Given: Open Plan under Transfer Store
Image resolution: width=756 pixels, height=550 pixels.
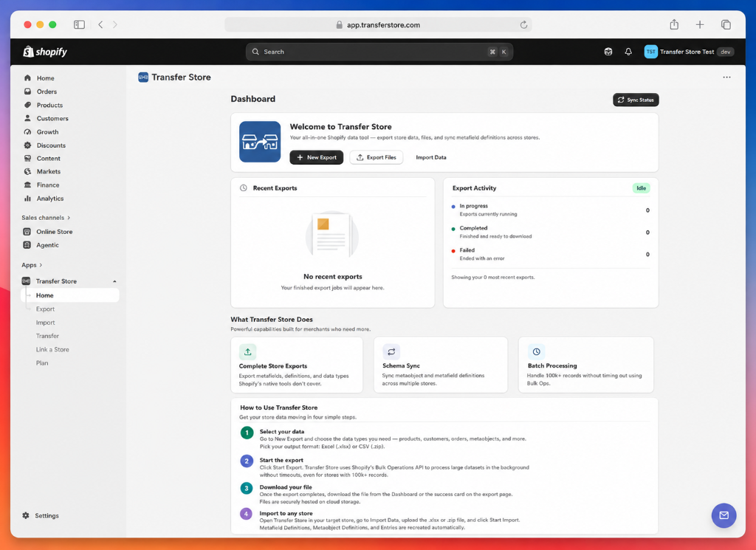Looking at the screenshot, I should click(x=42, y=363).
